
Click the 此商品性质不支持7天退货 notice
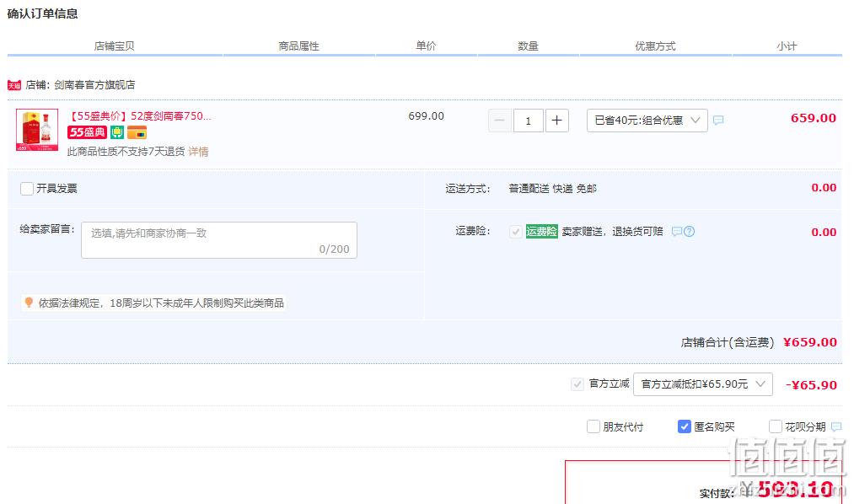[126, 152]
